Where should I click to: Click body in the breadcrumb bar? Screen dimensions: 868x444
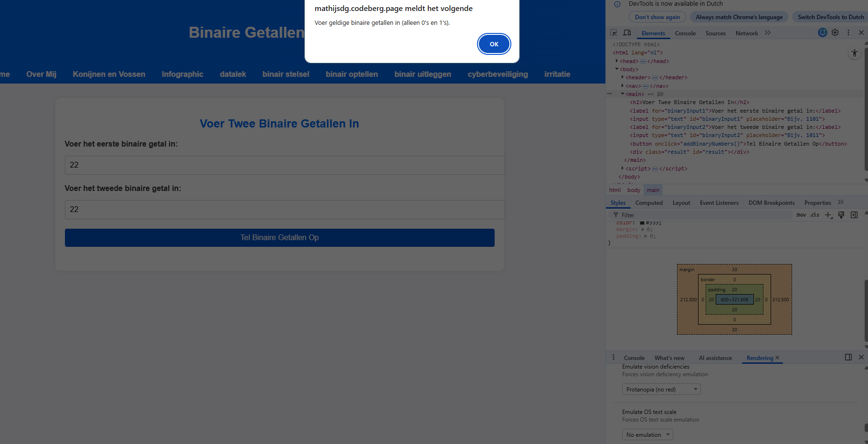(x=634, y=190)
